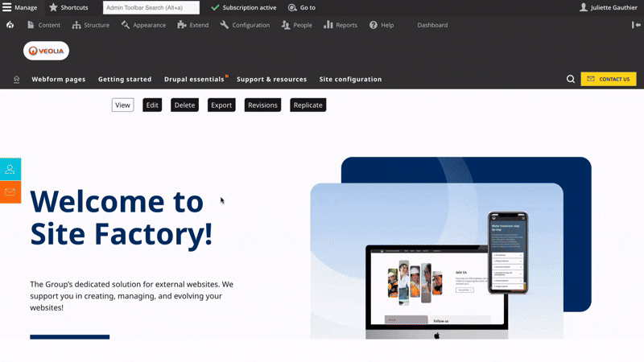The height and width of the screenshot is (362, 644).
Task: Select the Replicate tab
Action: tap(308, 105)
